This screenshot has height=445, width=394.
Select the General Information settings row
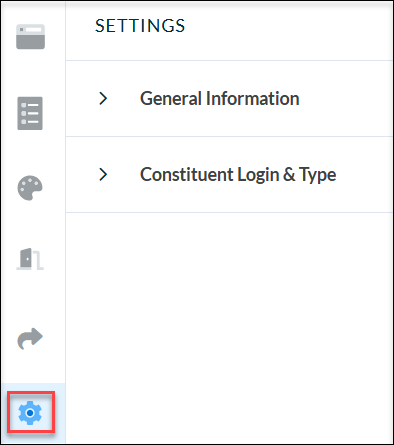pos(229,99)
